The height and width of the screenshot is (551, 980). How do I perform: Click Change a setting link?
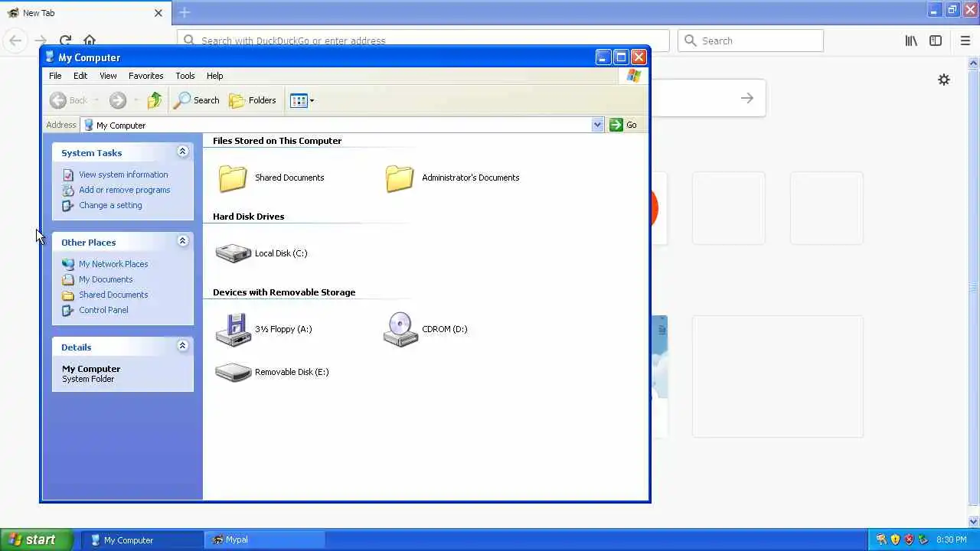click(x=110, y=205)
